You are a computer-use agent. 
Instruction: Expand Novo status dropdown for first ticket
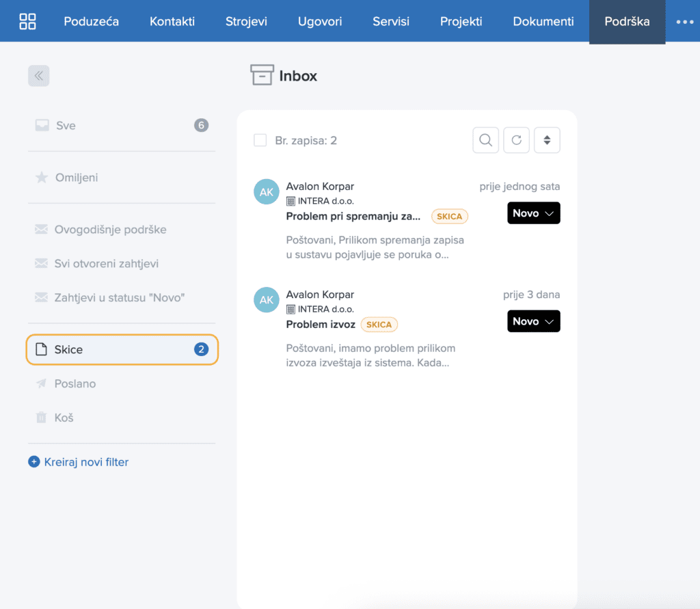point(533,213)
